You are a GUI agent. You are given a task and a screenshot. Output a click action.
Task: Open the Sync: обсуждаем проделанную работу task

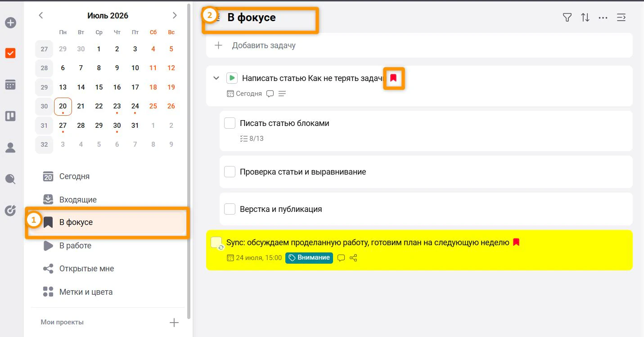(x=368, y=243)
